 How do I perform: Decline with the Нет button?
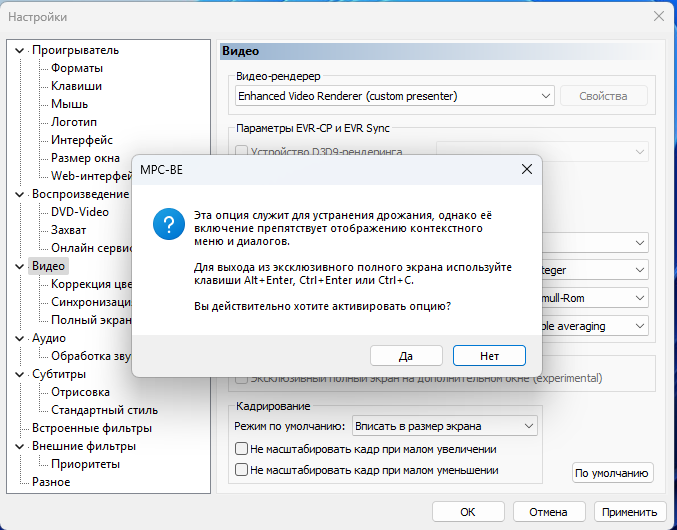pos(489,356)
